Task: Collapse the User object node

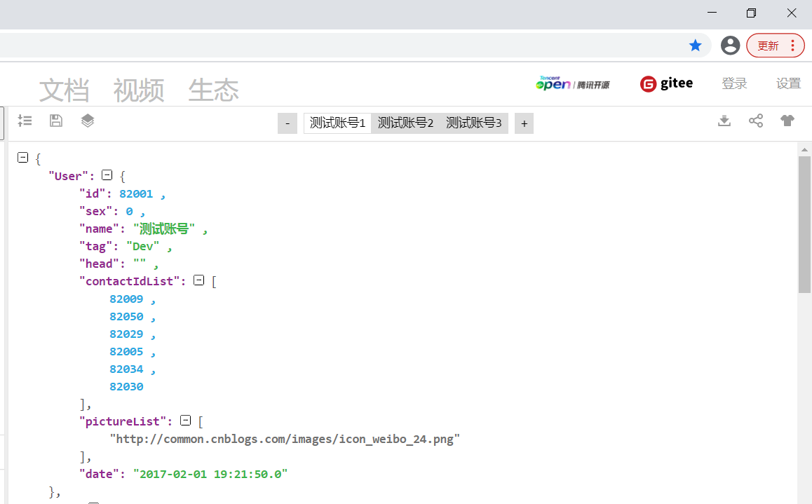Action: click(107, 175)
